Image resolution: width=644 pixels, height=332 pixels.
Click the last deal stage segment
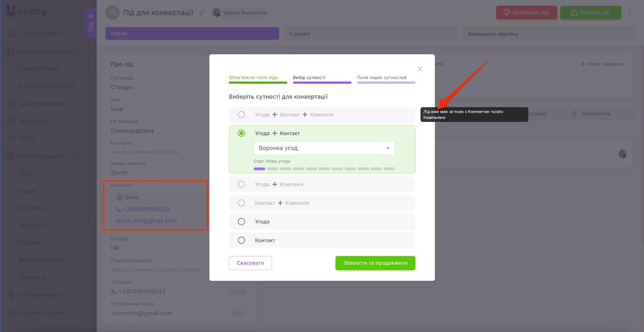pos(389,169)
